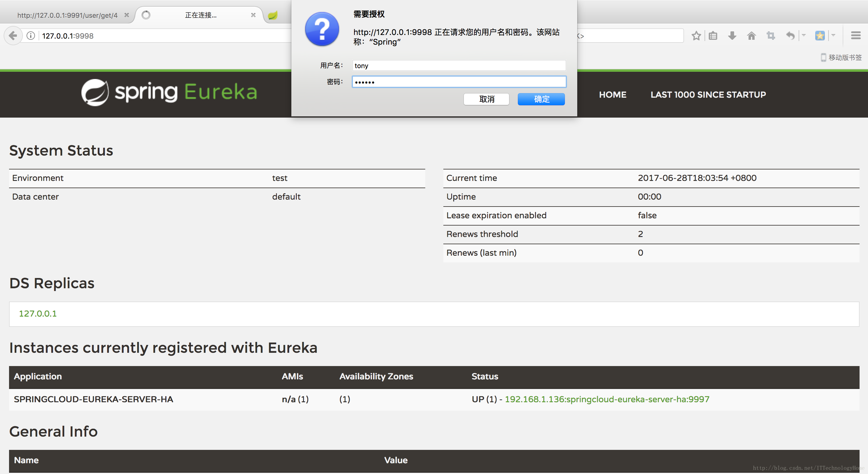Open LAST 1000 SINCE STARTUP link
Image resolution: width=868 pixels, height=474 pixels.
point(708,95)
